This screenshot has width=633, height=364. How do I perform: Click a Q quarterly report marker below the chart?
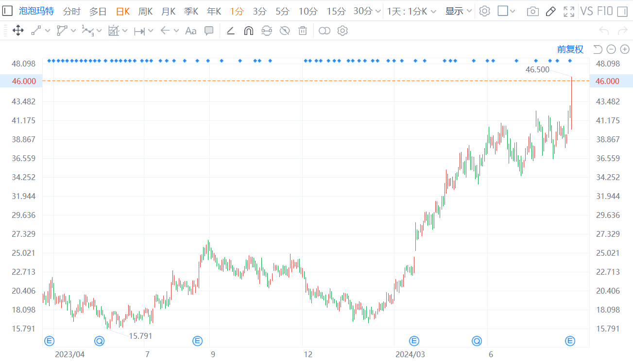[x=99, y=341]
